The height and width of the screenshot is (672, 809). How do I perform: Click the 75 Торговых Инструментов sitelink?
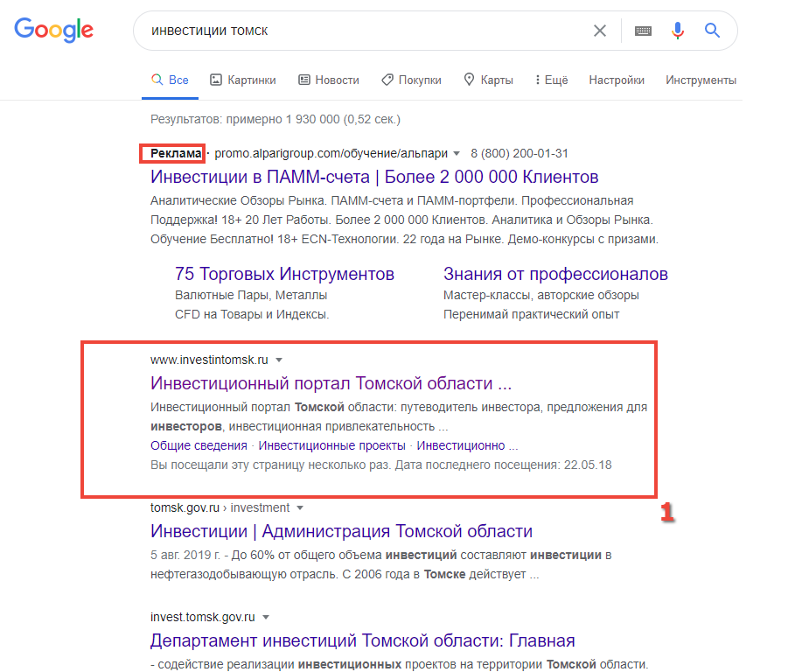pos(284,274)
